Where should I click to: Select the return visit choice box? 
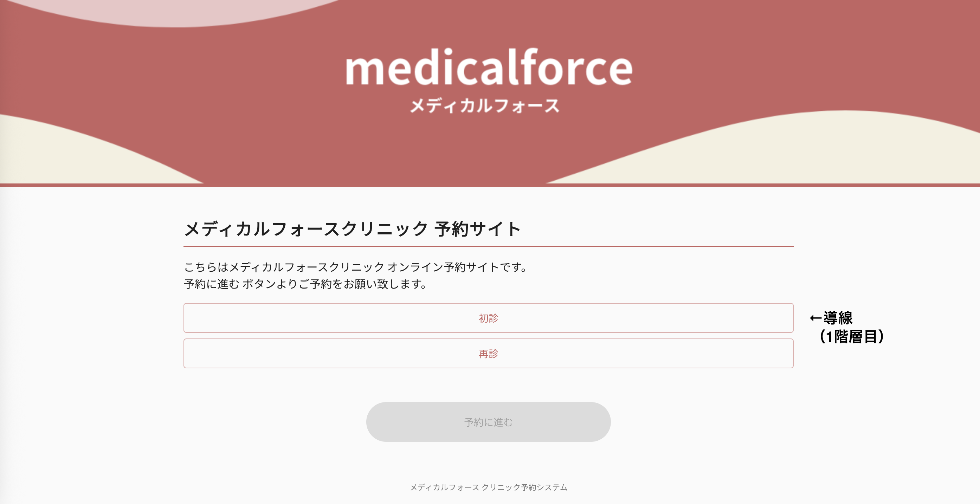pyautogui.click(x=488, y=353)
